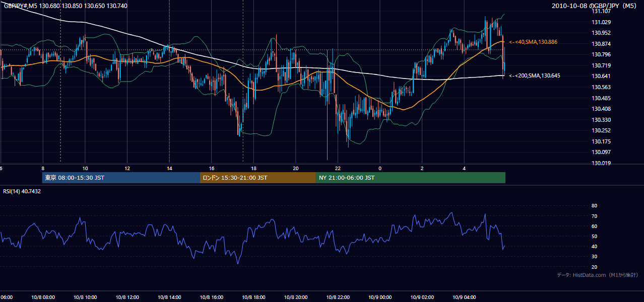644x302 pixels.
Task: Click hour tick 12 below the price chart
Action: pos(127,168)
